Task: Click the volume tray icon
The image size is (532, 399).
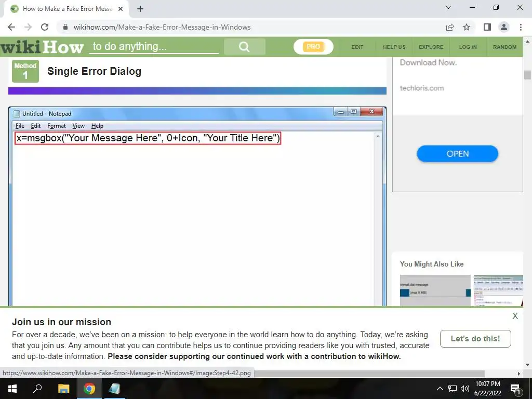Action: pos(465,389)
